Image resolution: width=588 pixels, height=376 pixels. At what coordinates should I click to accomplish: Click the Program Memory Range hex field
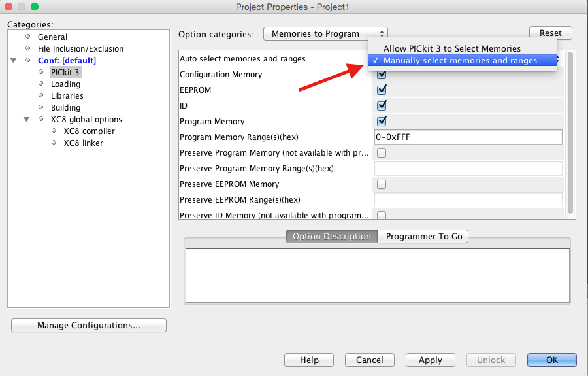pyautogui.click(x=468, y=137)
